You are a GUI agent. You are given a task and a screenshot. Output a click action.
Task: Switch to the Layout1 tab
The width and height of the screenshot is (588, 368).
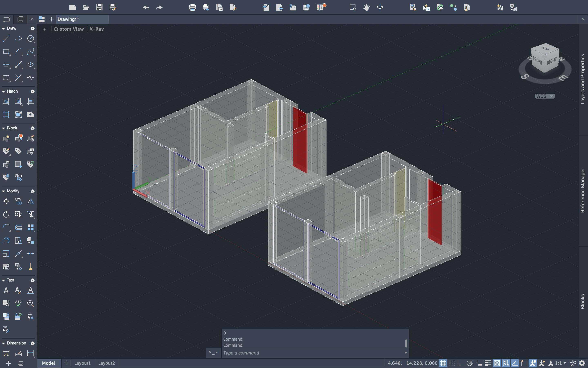82,363
